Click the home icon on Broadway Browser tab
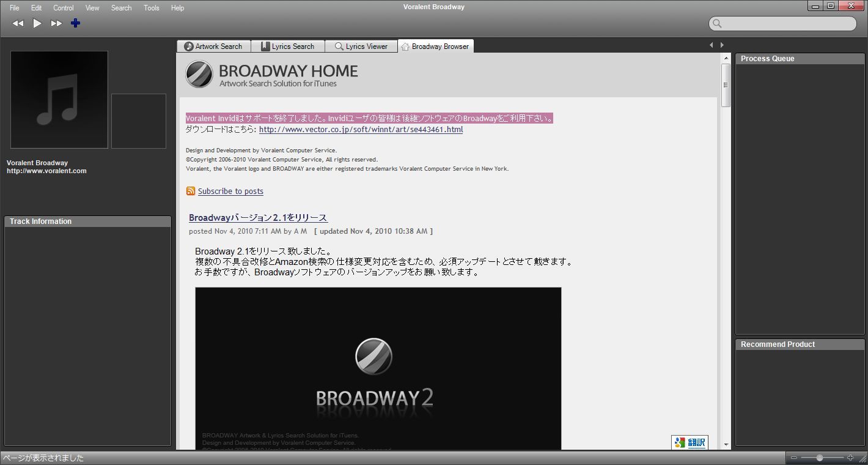Screen dimensions: 868x465 405,46
